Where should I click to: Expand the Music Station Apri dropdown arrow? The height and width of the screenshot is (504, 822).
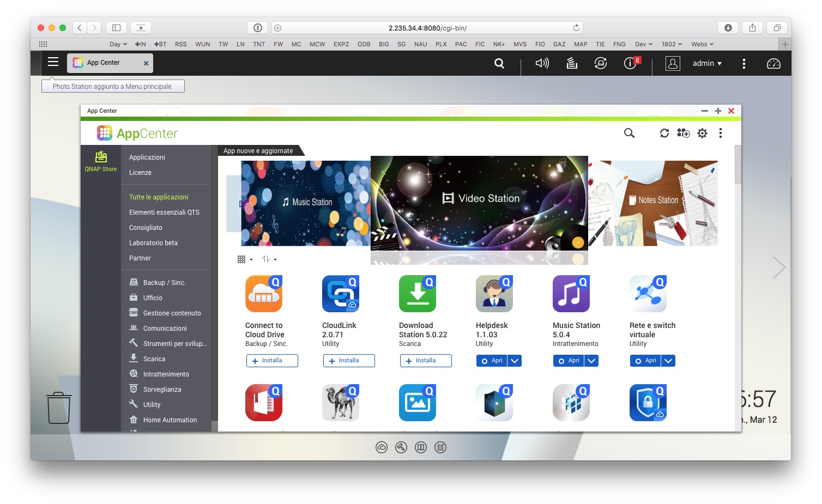pos(591,361)
